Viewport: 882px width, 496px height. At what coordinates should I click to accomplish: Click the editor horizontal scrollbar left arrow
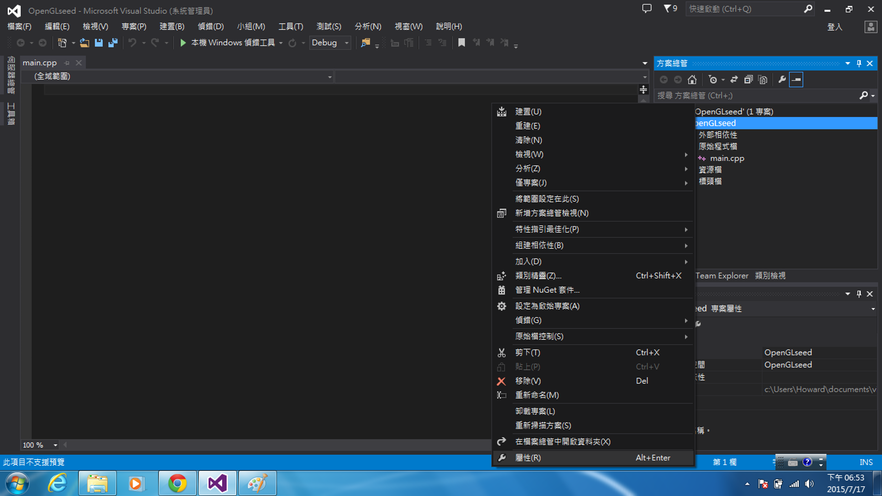pyautogui.click(x=65, y=445)
